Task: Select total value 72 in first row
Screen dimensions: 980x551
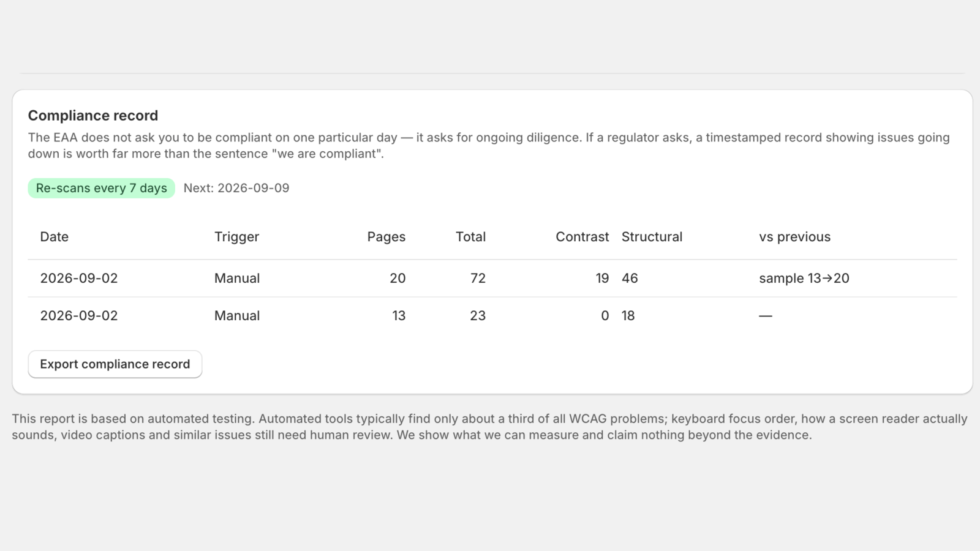Action: [x=478, y=279]
